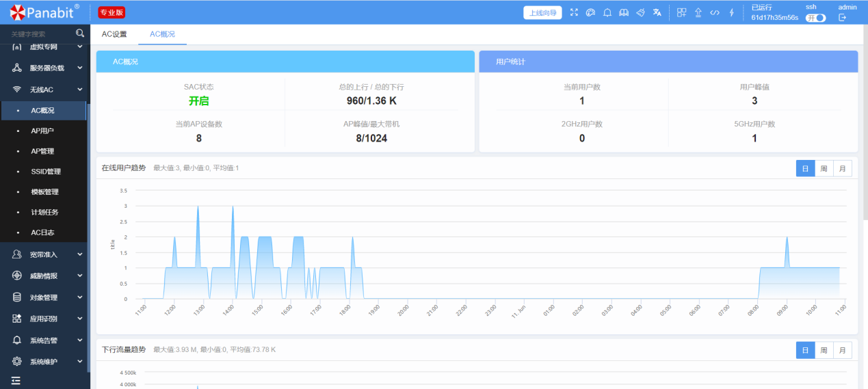The image size is (868, 389).
Task: Click the logout icon under admin
Action: 843,18
